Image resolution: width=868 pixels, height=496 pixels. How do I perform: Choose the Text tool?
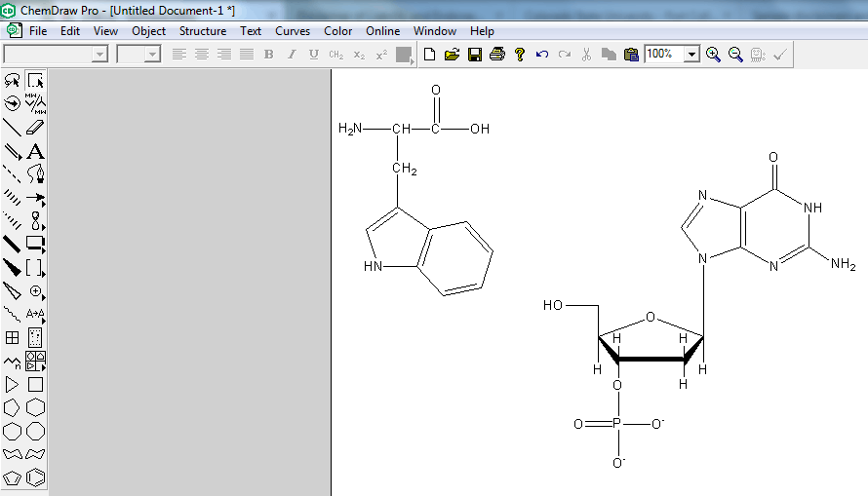click(36, 151)
